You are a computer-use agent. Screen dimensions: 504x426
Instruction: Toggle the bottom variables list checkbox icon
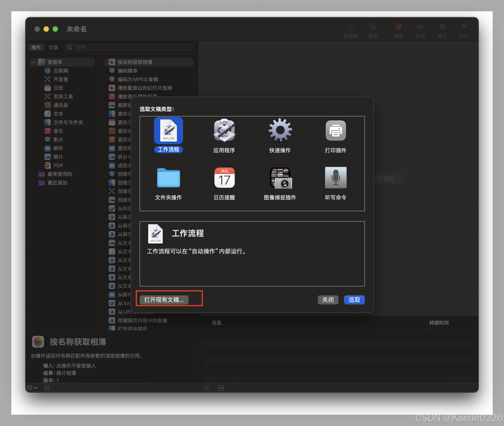point(47,388)
